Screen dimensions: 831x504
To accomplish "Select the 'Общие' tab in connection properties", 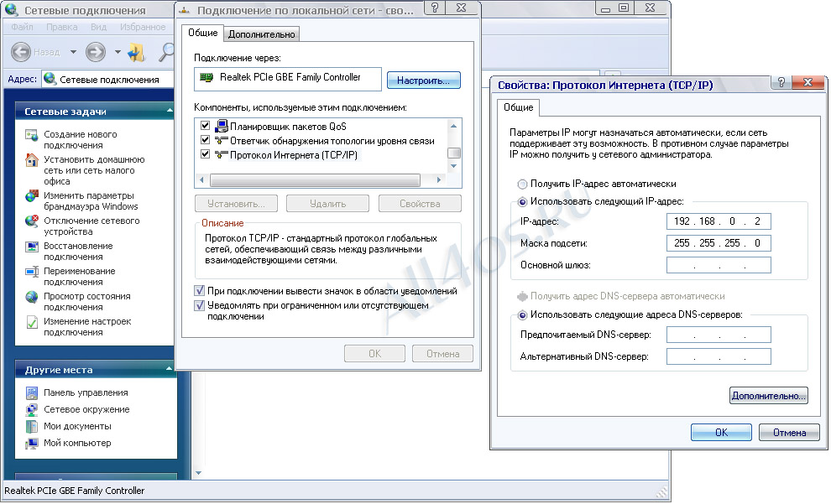I will point(203,33).
